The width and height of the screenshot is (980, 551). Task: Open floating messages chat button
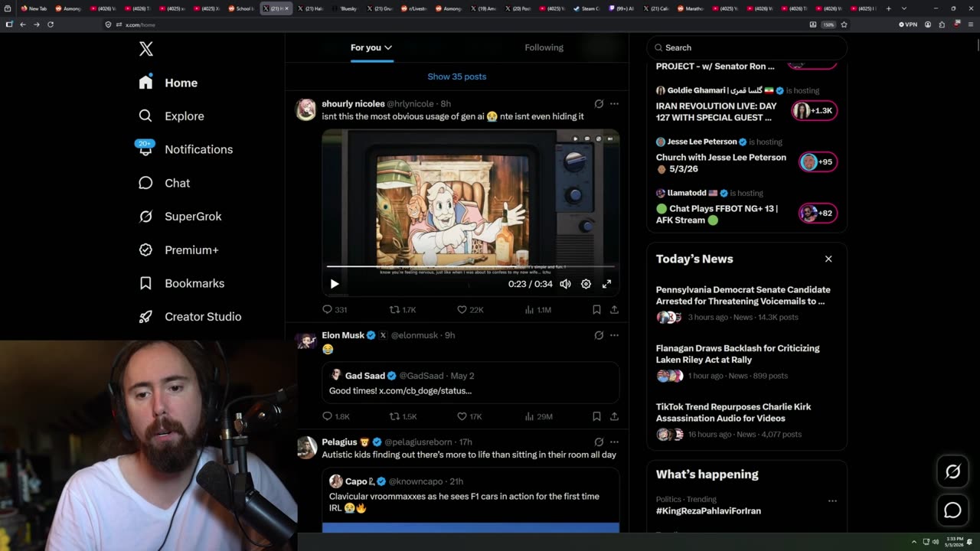(x=952, y=510)
